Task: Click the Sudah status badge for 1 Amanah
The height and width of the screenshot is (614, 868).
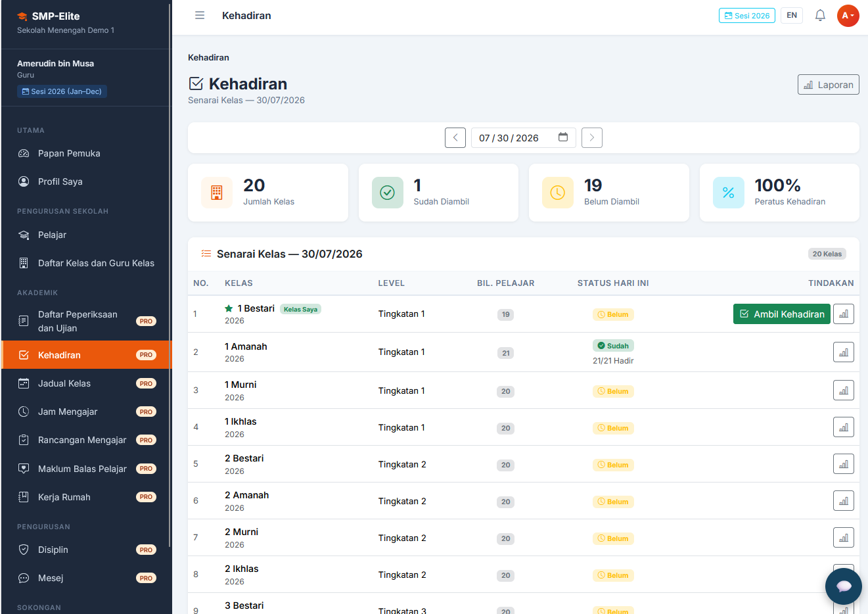Action: [x=613, y=346]
